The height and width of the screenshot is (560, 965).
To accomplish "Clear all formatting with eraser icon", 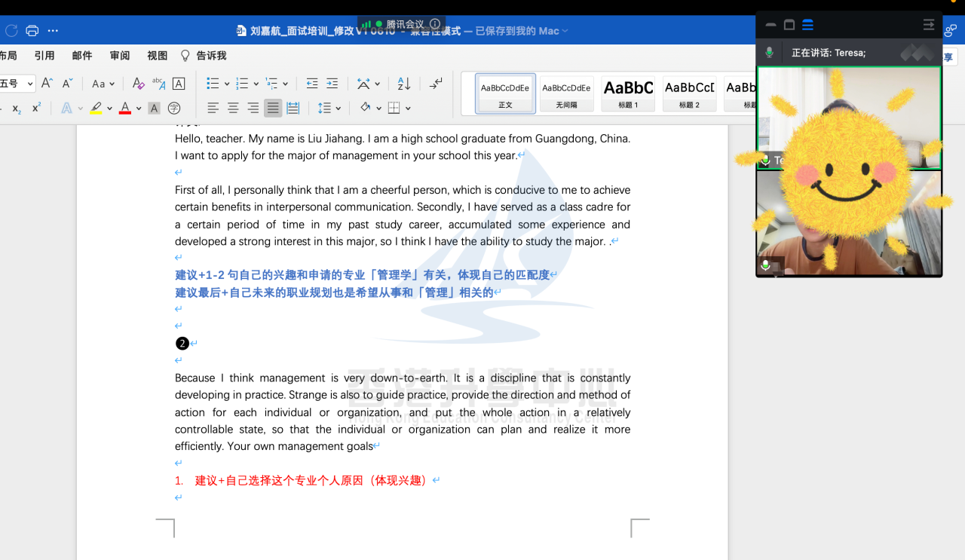I will coord(138,84).
